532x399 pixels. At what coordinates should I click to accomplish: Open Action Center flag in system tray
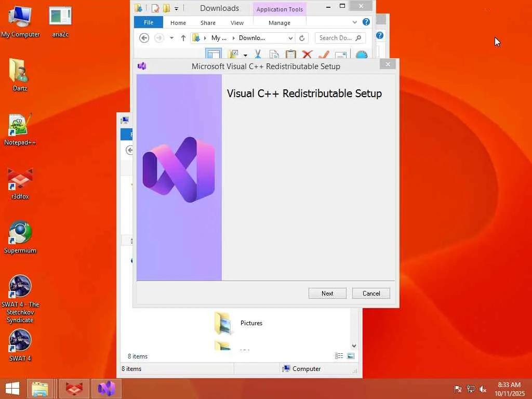[x=457, y=389]
